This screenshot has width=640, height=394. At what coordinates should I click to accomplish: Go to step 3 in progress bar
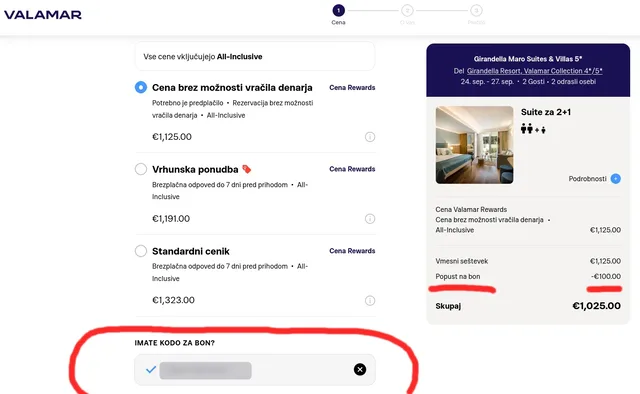coord(476,11)
